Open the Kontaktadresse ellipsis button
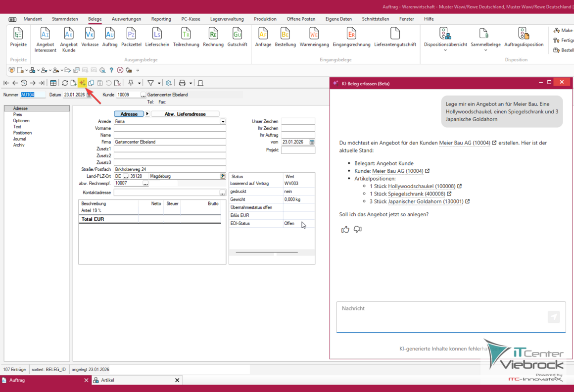The width and height of the screenshot is (574, 392). coord(222,193)
